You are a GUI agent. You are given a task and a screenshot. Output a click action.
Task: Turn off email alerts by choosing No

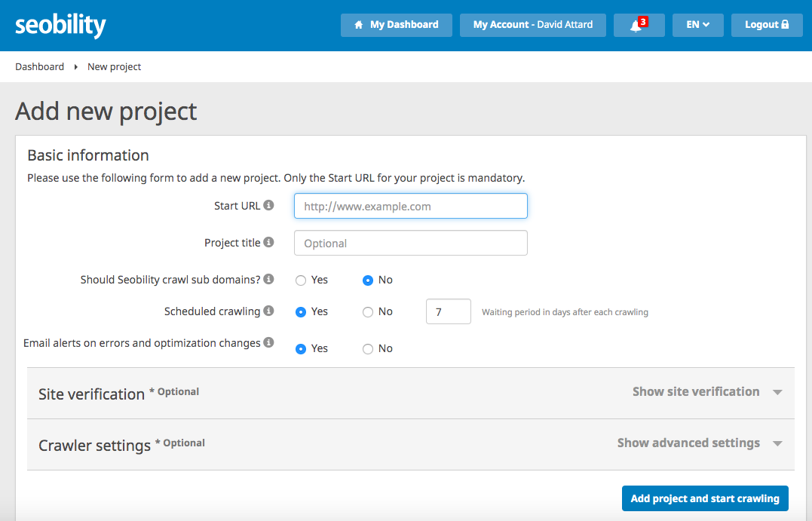pos(367,348)
